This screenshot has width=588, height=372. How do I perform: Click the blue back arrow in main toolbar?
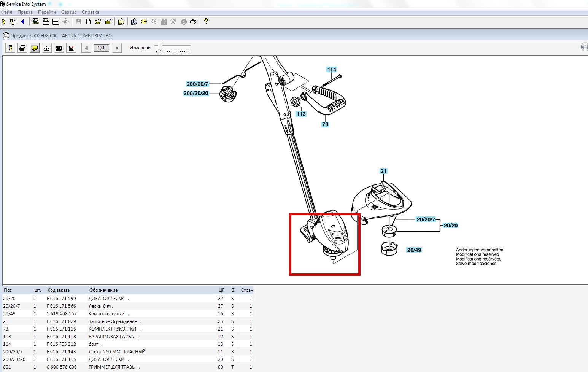click(x=23, y=22)
